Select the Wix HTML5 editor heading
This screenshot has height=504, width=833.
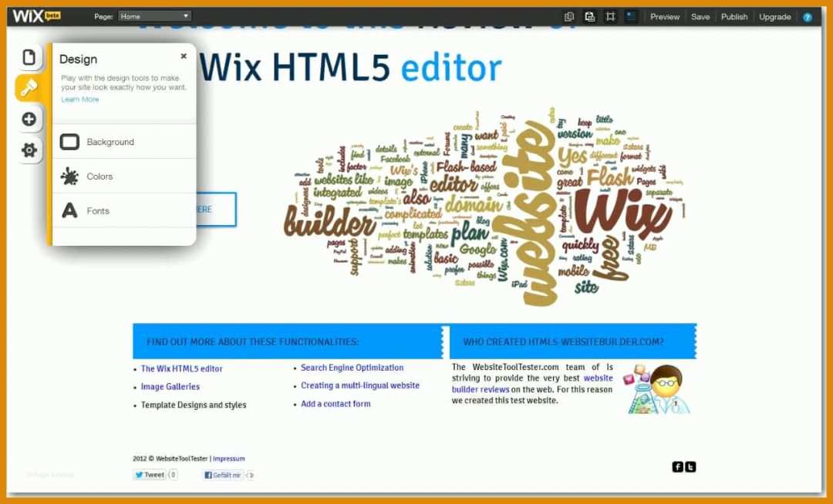[351, 68]
